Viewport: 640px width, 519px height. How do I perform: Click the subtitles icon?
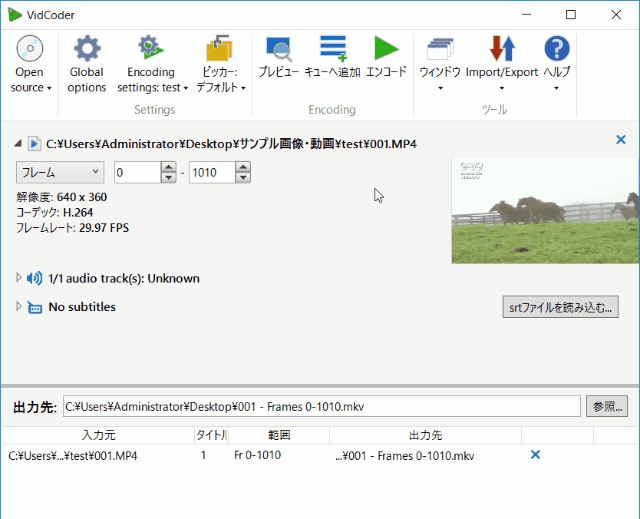35,307
